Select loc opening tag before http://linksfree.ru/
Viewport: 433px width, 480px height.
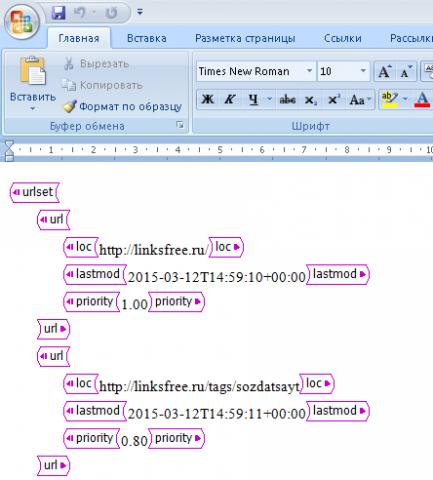click(x=81, y=247)
